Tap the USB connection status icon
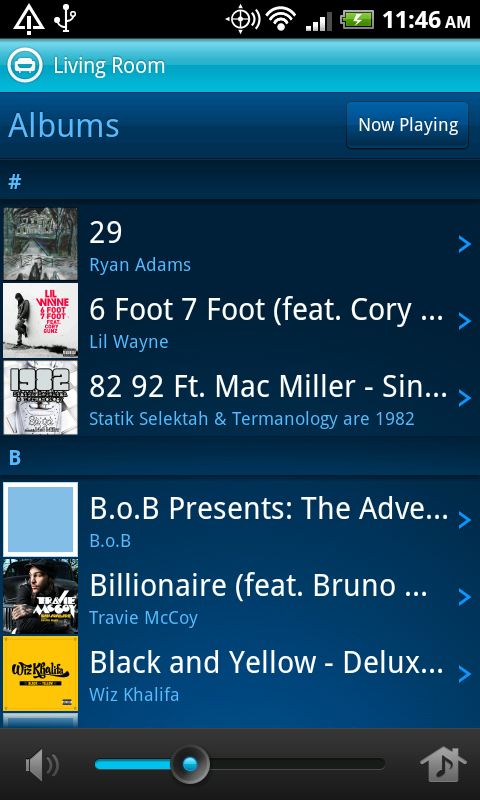Viewport: 480px width, 800px height. 65,19
